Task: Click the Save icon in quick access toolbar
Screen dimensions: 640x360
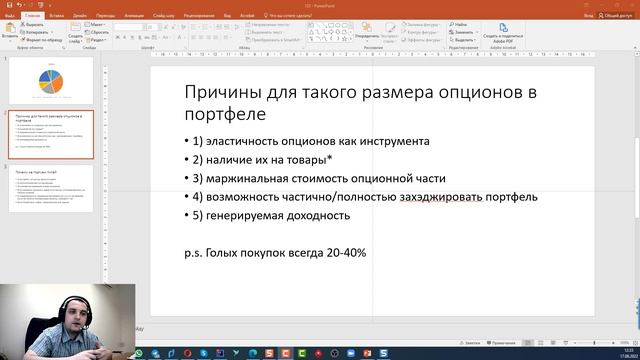Action: (9, 5)
